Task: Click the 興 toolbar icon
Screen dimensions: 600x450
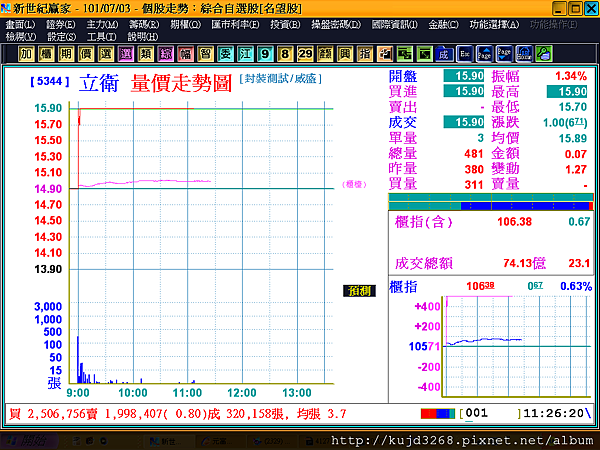Action: click(x=345, y=54)
